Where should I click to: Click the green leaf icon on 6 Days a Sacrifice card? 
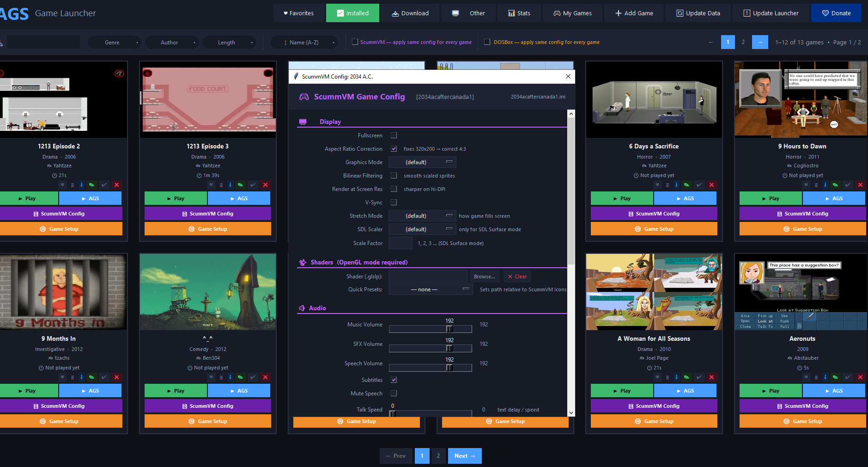coord(686,185)
